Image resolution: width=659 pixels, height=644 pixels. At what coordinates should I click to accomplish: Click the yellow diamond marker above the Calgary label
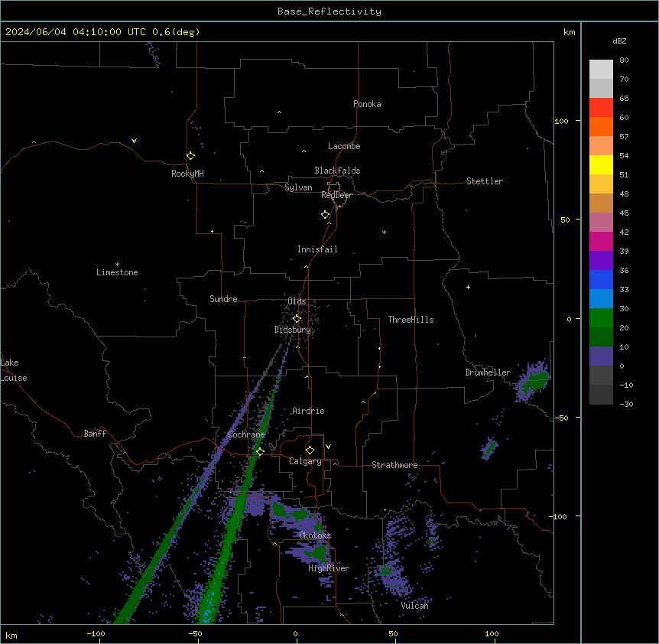click(310, 450)
